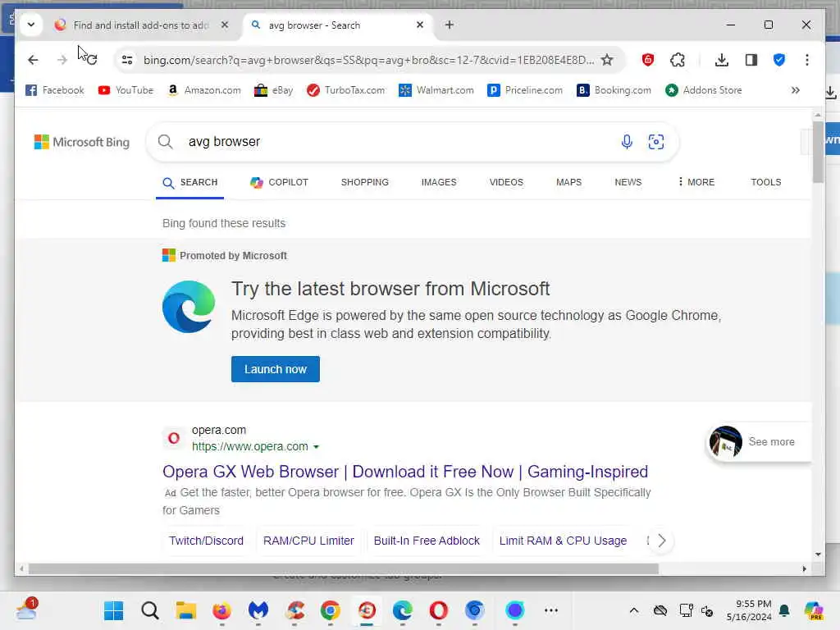Open 'Opera GX Web Browser' result link
The height and width of the screenshot is (630, 840).
coord(405,472)
